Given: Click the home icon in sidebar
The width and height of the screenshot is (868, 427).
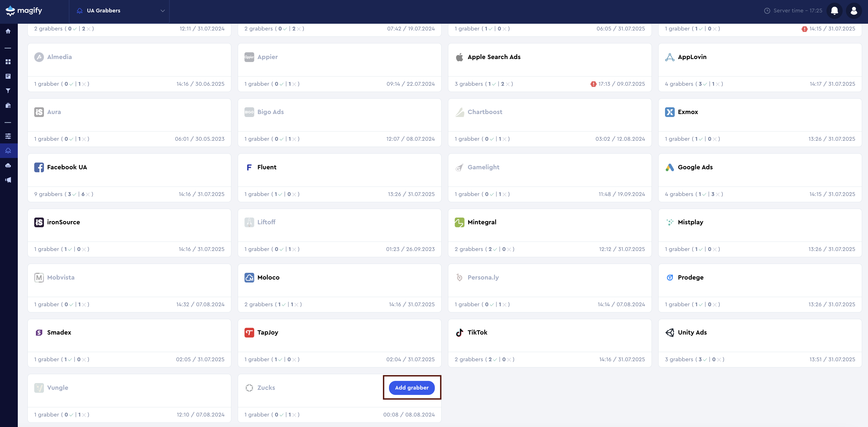Looking at the screenshot, I should (8, 31).
